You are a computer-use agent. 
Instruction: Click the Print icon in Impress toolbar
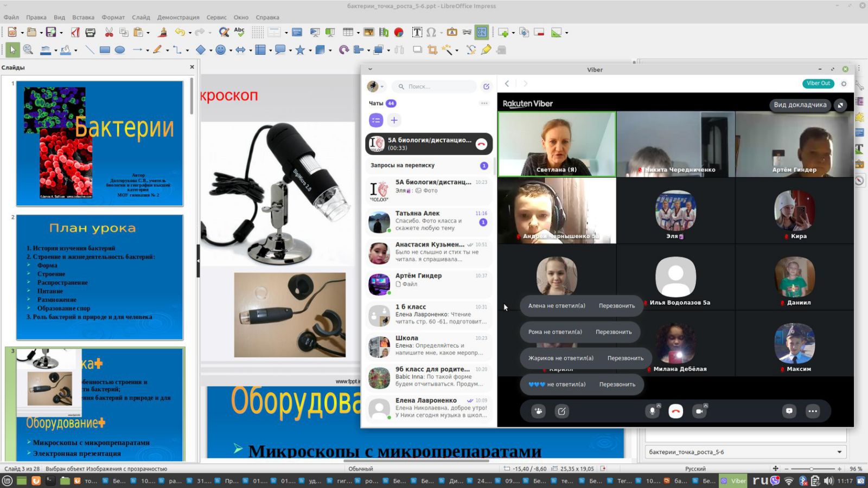[x=91, y=33]
